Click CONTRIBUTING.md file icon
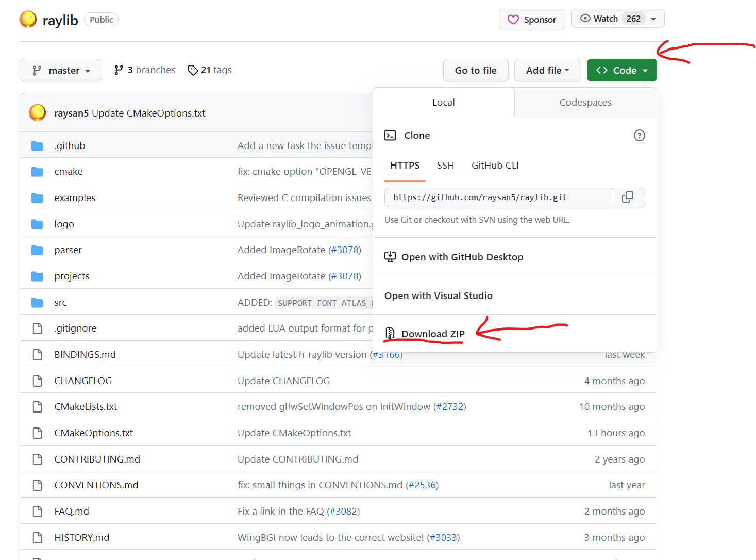The width and height of the screenshot is (756, 560). click(37, 459)
